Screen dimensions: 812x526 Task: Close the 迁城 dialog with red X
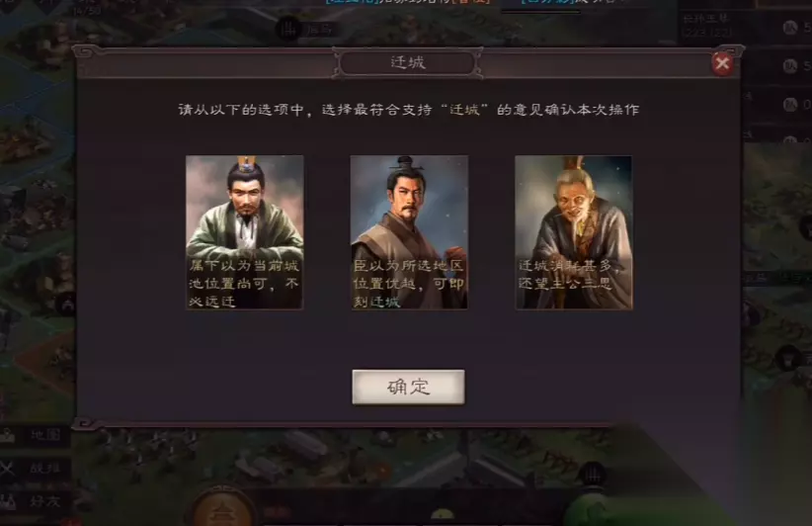point(722,63)
